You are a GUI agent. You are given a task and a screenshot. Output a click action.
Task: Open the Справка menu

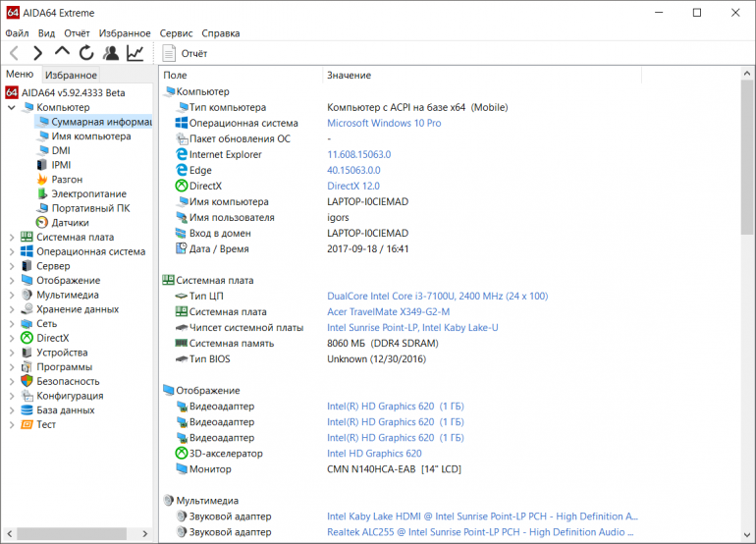(x=220, y=33)
